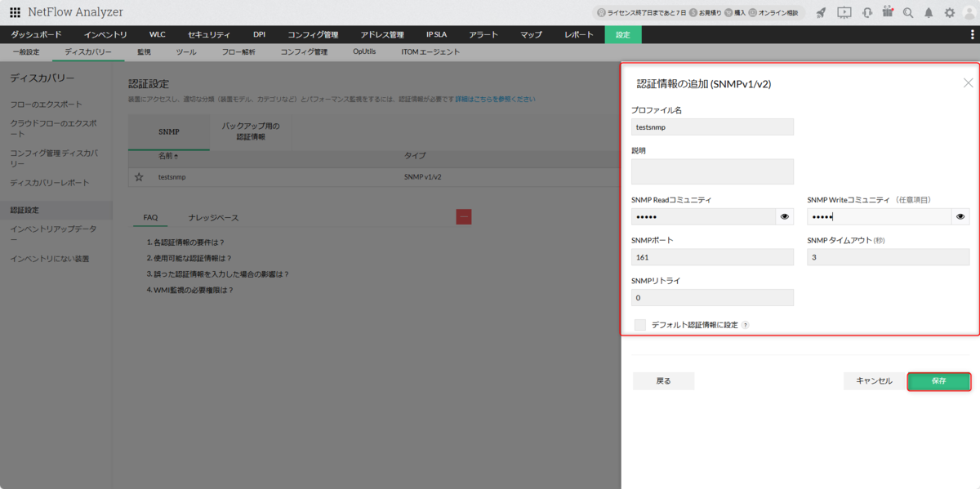Open フローのエクスポート in the sidebar
This screenshot has width=980, height=489.
[x=46, y=104]
